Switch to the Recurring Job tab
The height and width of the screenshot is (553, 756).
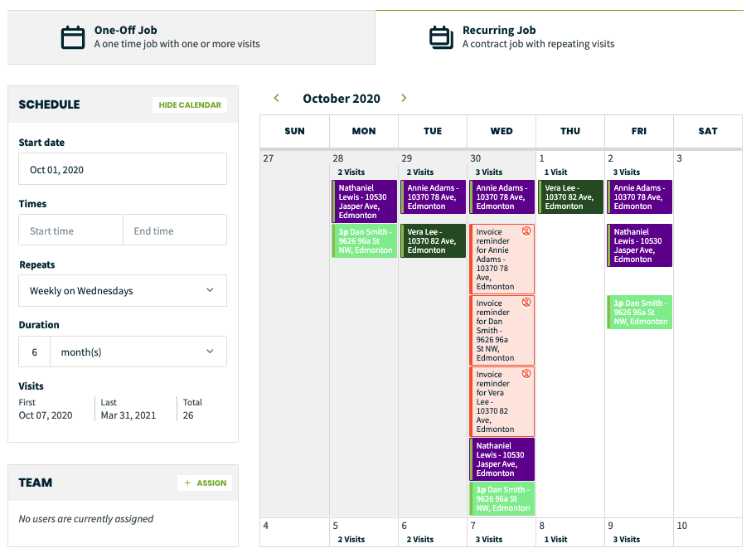point(560,37)
